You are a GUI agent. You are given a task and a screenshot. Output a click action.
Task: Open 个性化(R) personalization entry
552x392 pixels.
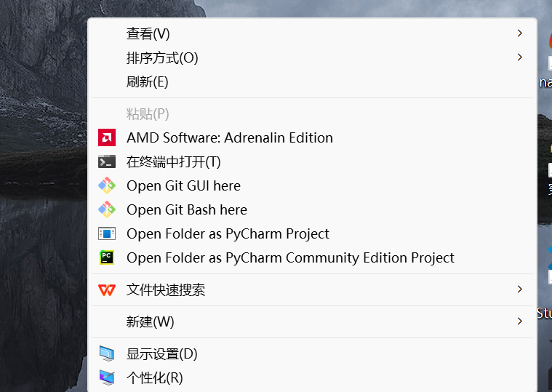pos(154,378)
